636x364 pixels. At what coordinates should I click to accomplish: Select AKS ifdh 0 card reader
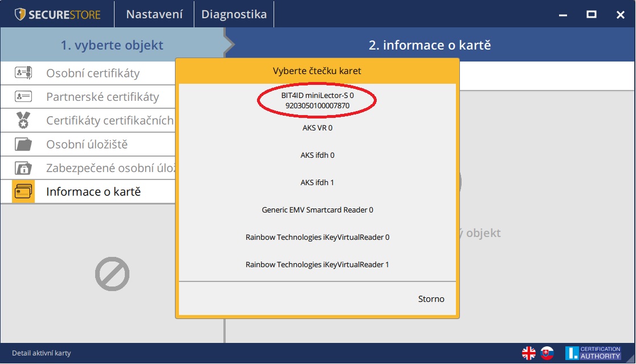(317, 156)
